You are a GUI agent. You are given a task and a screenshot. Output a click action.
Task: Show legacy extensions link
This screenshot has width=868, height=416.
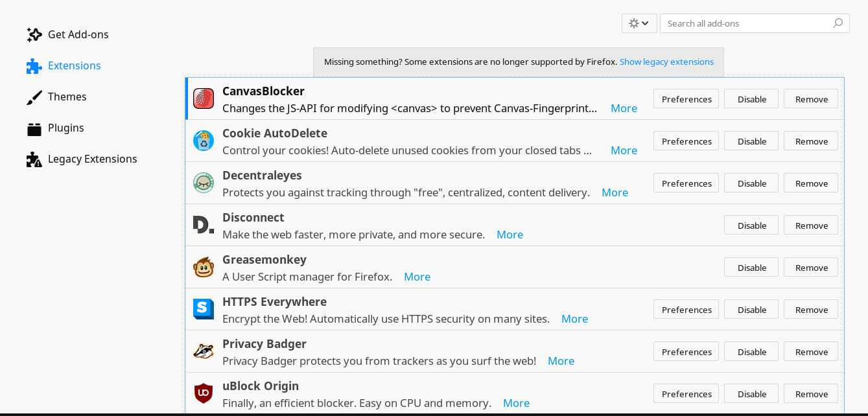666,62
